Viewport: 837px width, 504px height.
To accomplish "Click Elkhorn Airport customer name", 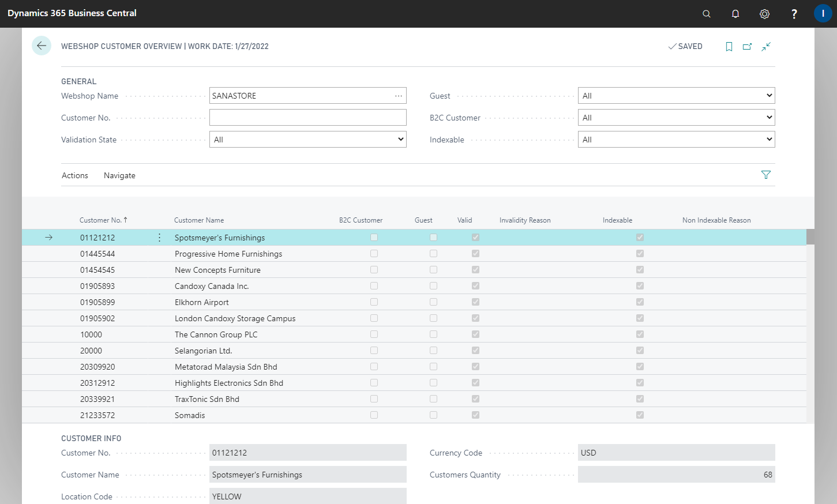I will [202, 302].
